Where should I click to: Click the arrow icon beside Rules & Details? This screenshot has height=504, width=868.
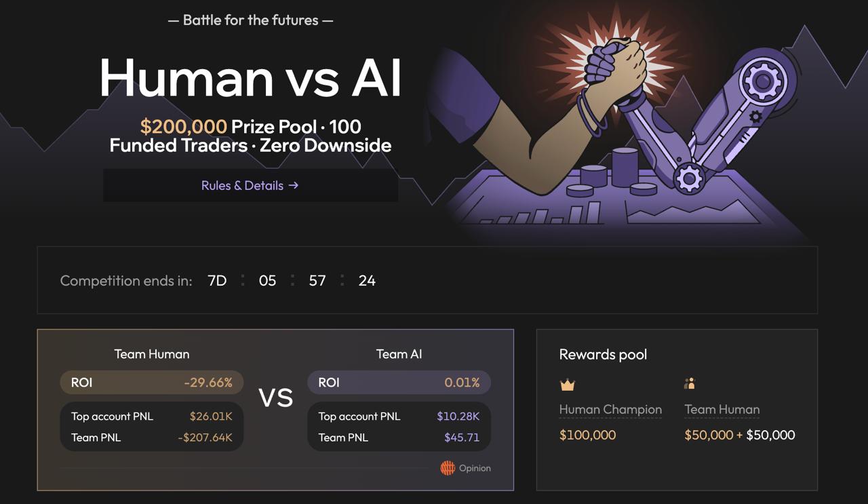pyautogui.click(x=294, y=185)
